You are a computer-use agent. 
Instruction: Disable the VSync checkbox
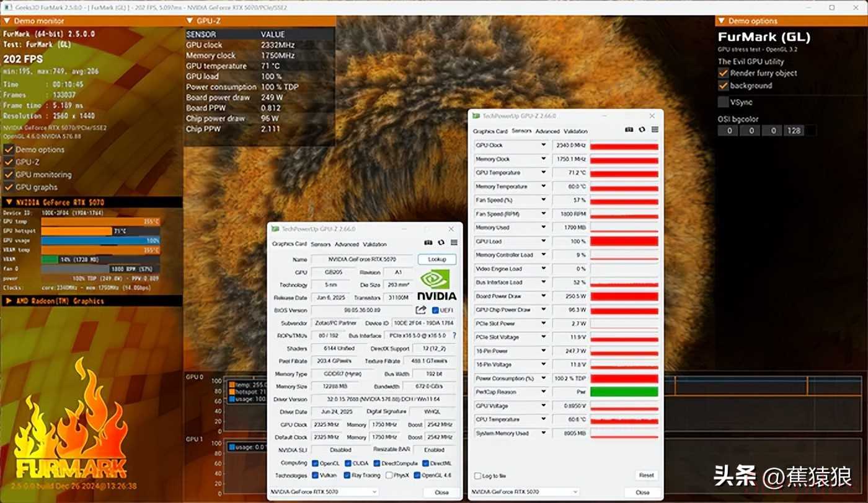723,102
